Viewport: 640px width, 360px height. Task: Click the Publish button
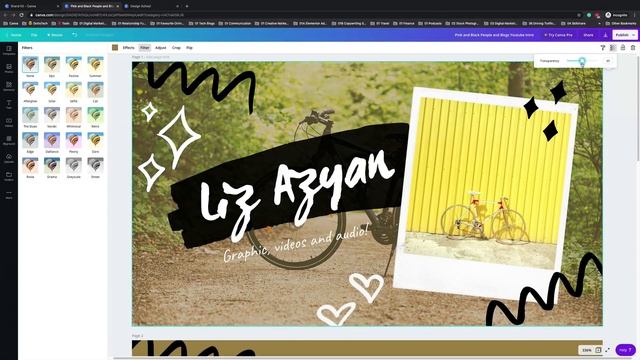[x=622, y=35]
